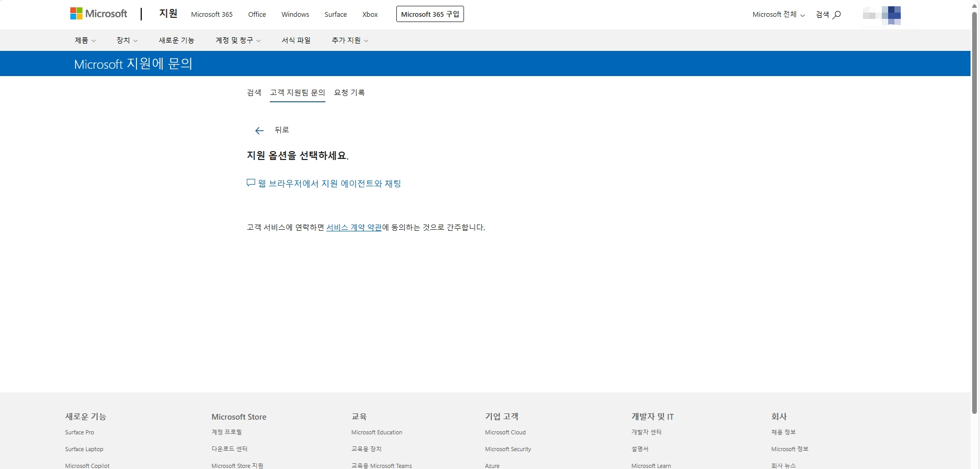980x469 pixels.
Task: Expand the 계정 및 청구 dropdown
Action: 238,40
